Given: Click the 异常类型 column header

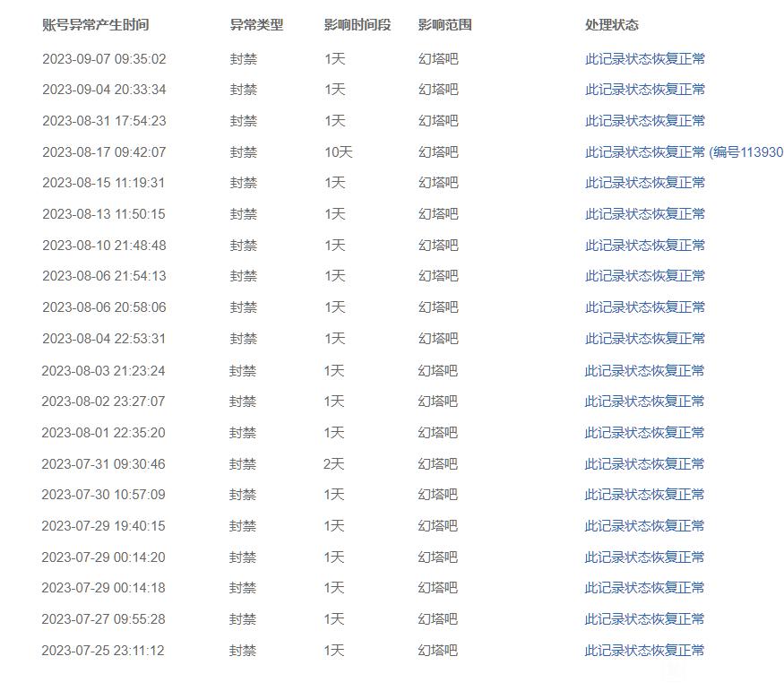Looking at the screenshot, I should (256, 25).
